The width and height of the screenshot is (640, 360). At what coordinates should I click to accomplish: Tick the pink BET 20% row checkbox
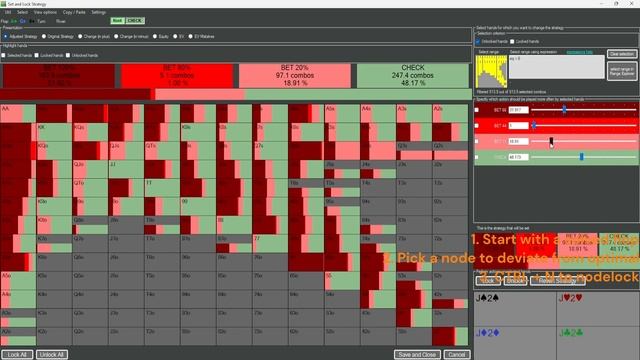coord(477,141)
